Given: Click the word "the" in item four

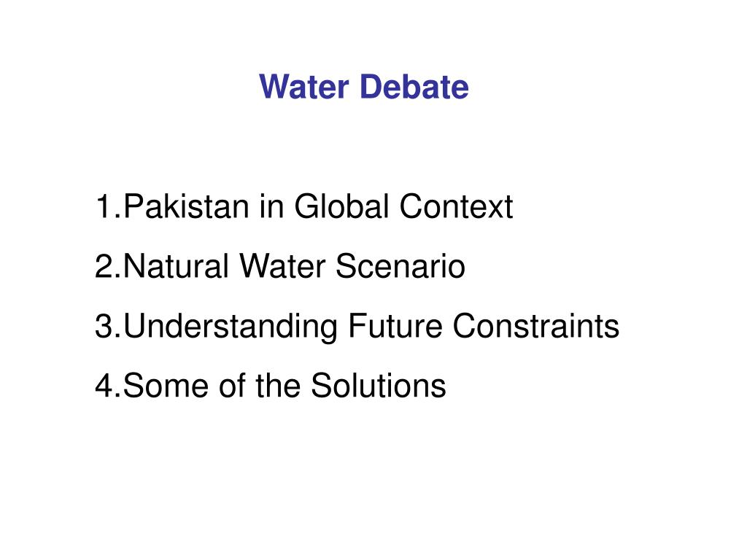Looking at the screenshot, I should pos(278,385).
